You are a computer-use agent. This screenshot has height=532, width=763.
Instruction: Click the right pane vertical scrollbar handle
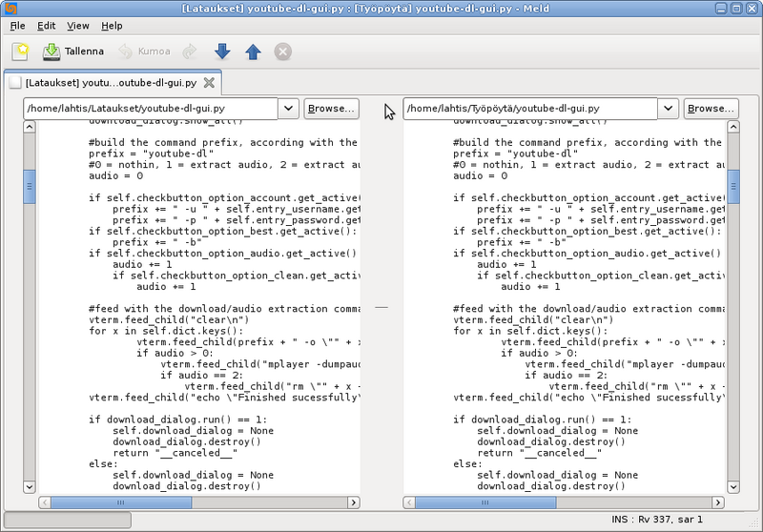(x=733, y=181)
